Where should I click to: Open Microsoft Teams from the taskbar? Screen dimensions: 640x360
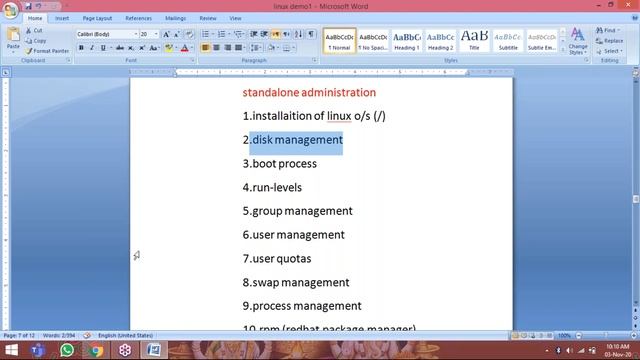click(x=38, y=350)
